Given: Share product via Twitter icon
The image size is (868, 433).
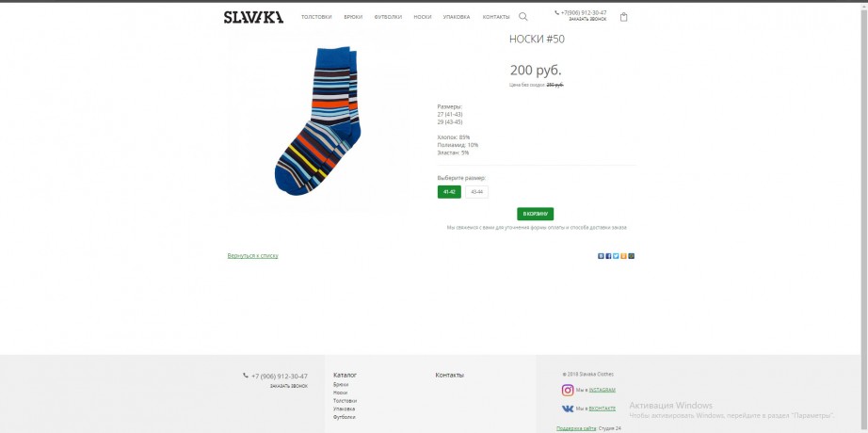Looking at the screenshot, I should coord(616,256).
